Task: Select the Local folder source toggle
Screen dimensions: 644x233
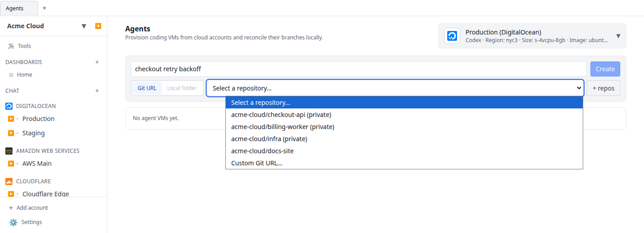Action: point(182,88)
